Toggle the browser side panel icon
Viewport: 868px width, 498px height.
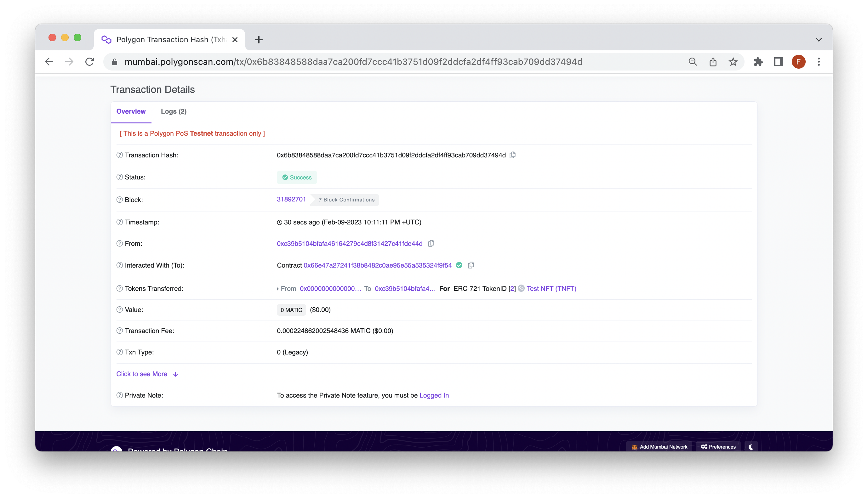click(778, 62)
